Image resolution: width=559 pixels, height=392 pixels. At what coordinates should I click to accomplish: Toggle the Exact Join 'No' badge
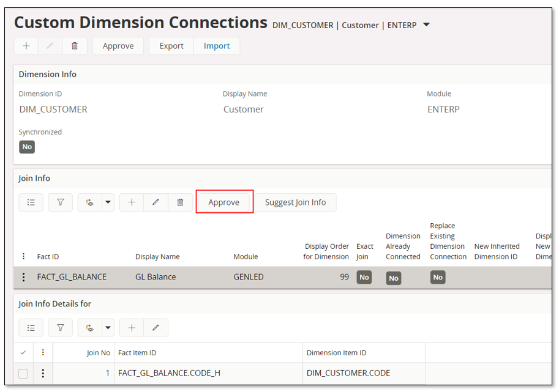pyautogui.click(x=364, y=277)
